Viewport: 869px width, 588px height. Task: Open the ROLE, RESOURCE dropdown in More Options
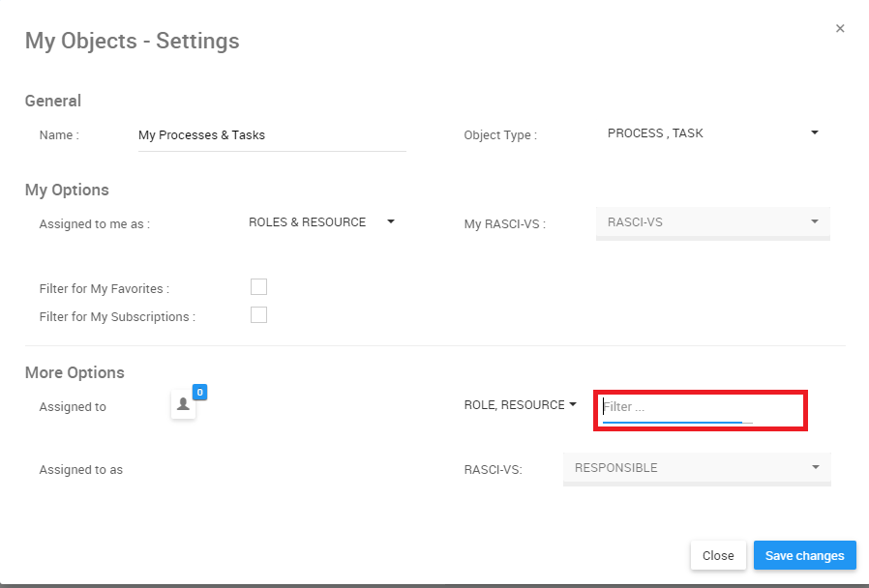coord(514,405)
